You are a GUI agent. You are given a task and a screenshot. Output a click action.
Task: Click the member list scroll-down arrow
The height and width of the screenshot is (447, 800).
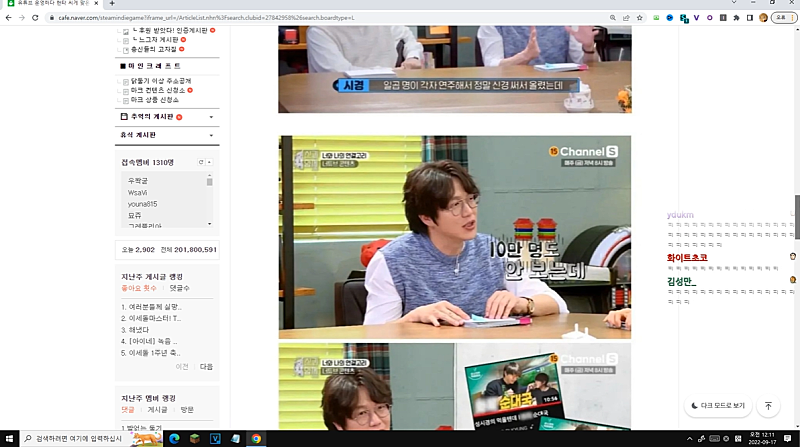(x=210, y=224)
